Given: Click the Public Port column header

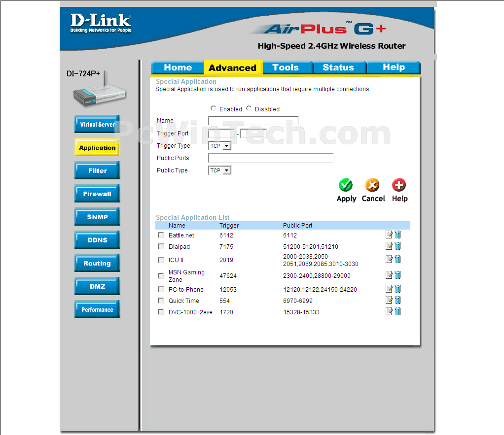Looking at the screenshot, I should 297,225.
